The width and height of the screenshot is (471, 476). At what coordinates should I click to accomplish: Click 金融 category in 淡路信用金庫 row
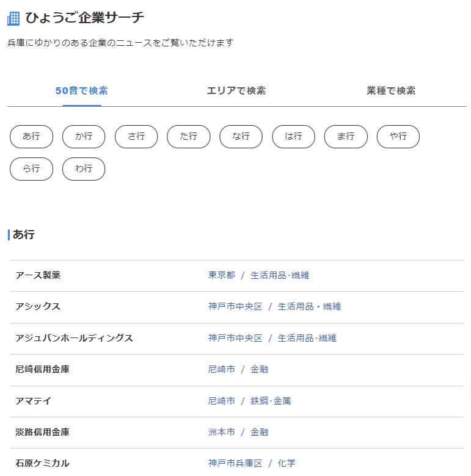click(x=259, y=432)
